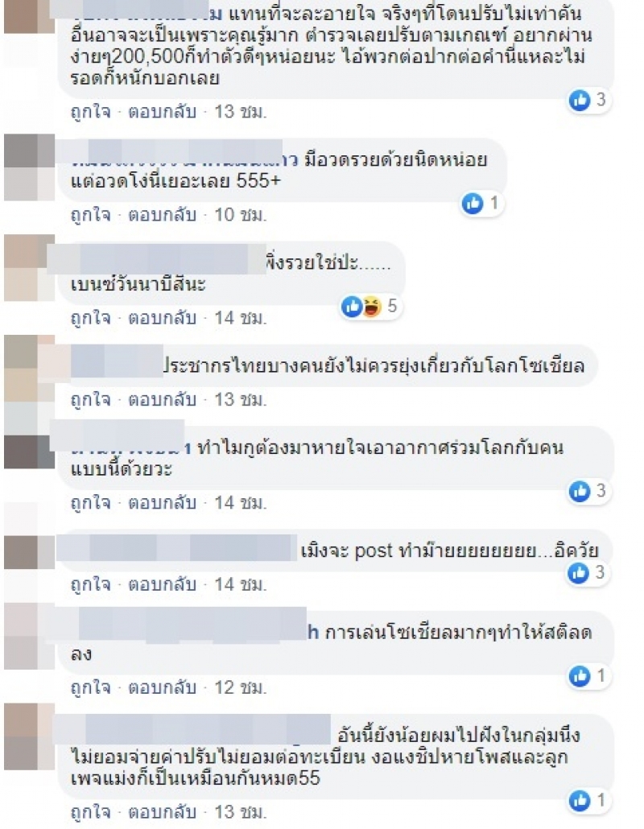The image size is (644, 829).
Task: Open the 12 ชม. timestamp link
Action: coord(240,687)
